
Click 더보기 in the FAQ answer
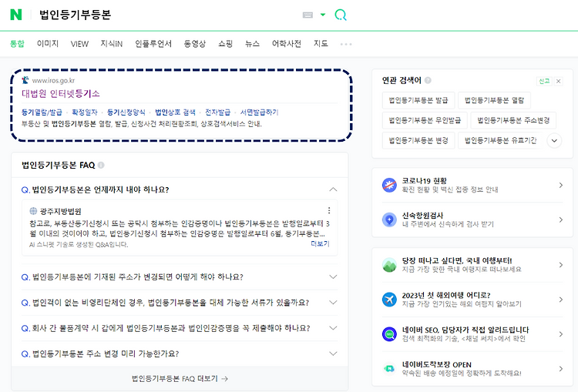tap(320, 243)
